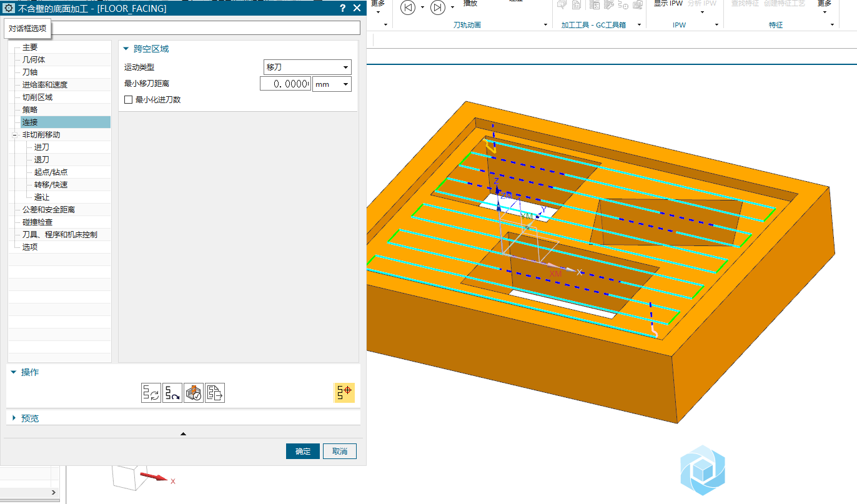Select 选项 tree item
Screen dimensions: 857x504
click(30, 247)
